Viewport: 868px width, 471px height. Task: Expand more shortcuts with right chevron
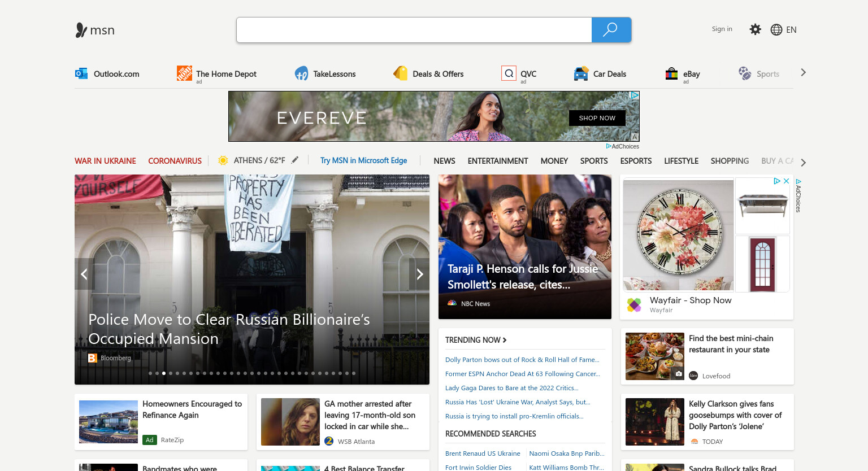pyautogui.click(x=803, y=72)
